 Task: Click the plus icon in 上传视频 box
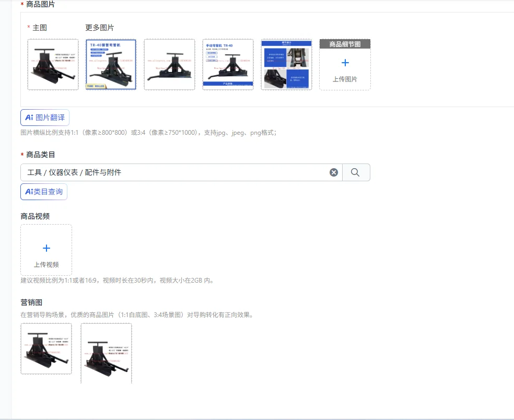click(x=46, y=248)
